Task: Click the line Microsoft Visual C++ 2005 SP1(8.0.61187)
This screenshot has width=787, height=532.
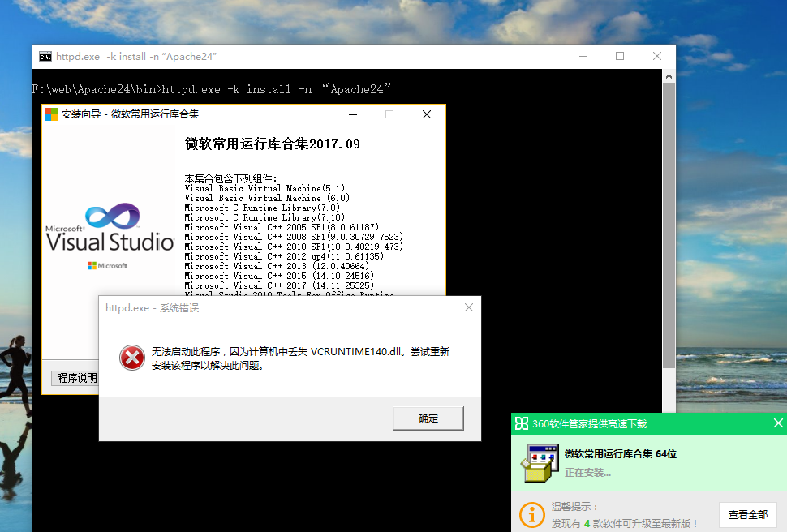Action: [282, 227]
